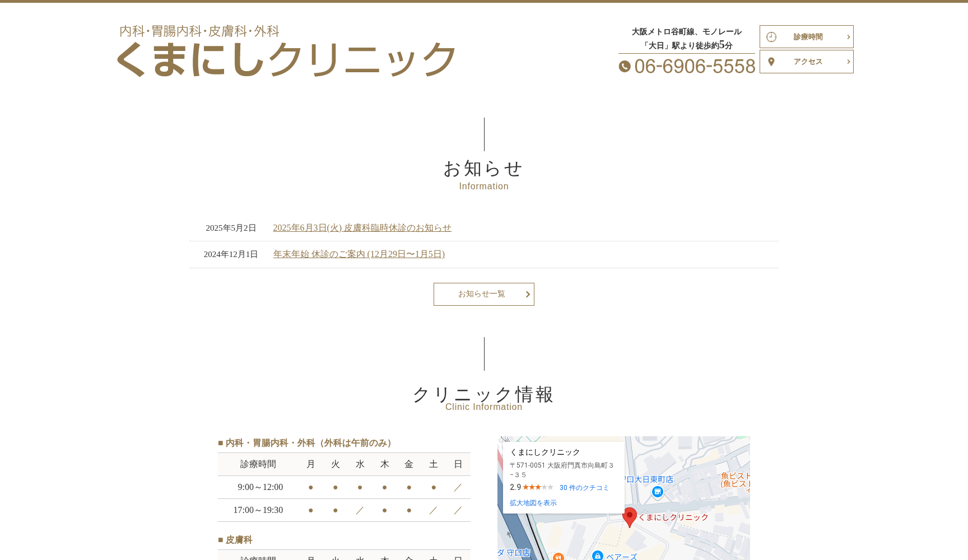
Task: Open the 拡大地図を表示 enlarged map link
Action: [x=533, y=502]
